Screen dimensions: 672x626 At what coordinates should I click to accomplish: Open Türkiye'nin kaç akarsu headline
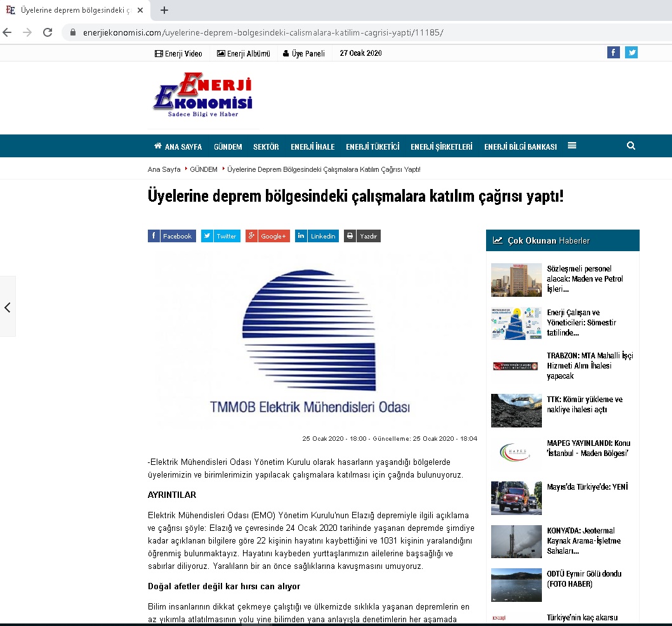point(582,617)
